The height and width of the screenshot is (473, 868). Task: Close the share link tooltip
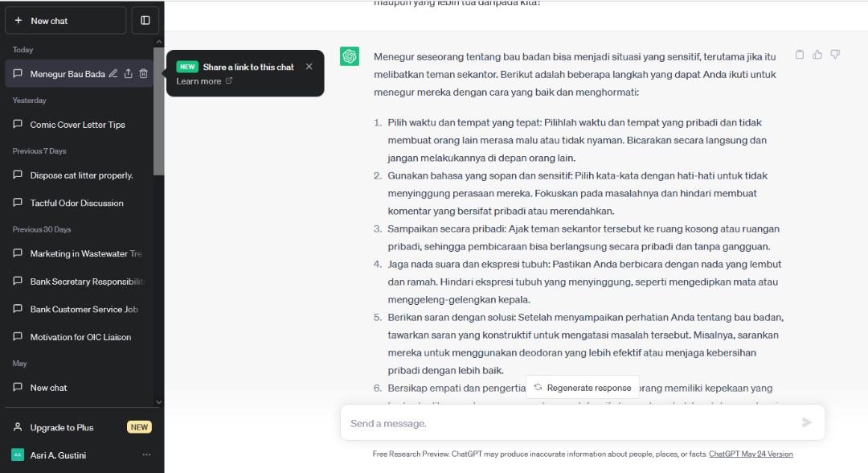click(x=309, y=67)
